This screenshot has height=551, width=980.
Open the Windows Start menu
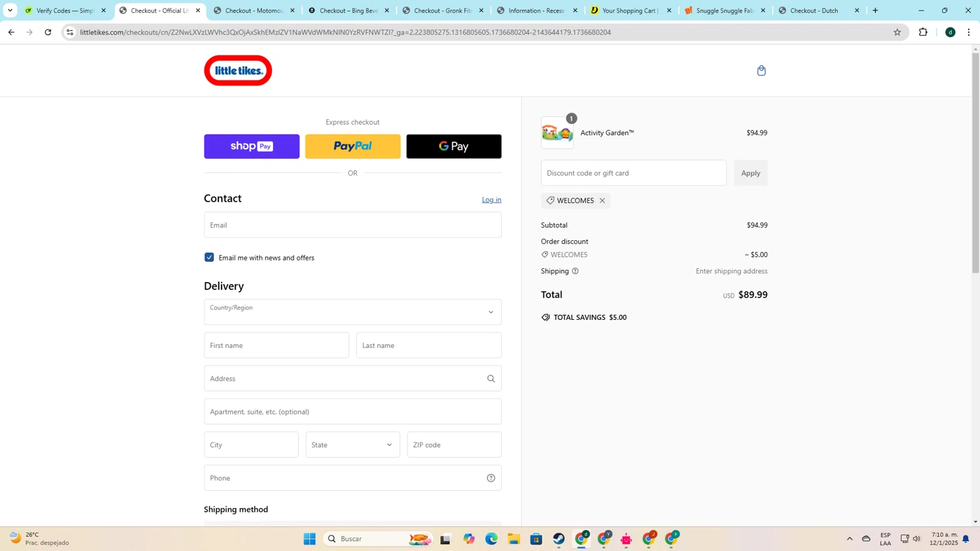[x=310, y=539]
